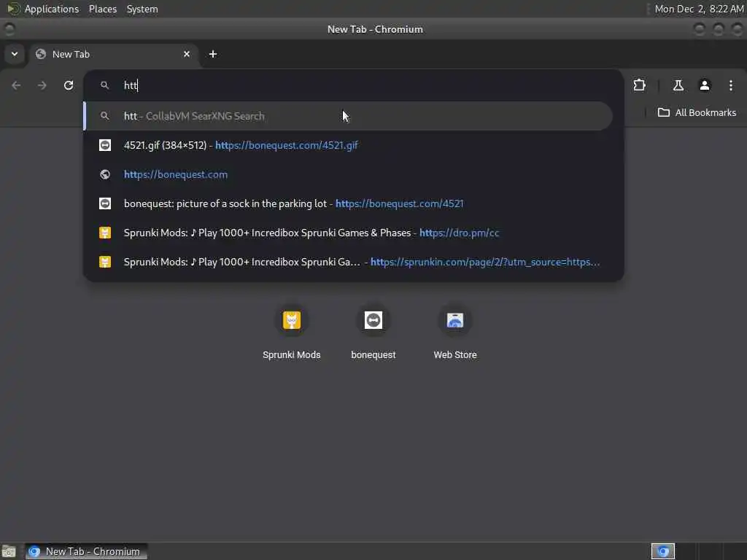Select the New Tab tab
The image size is (747, 560).
click(115, 54)
